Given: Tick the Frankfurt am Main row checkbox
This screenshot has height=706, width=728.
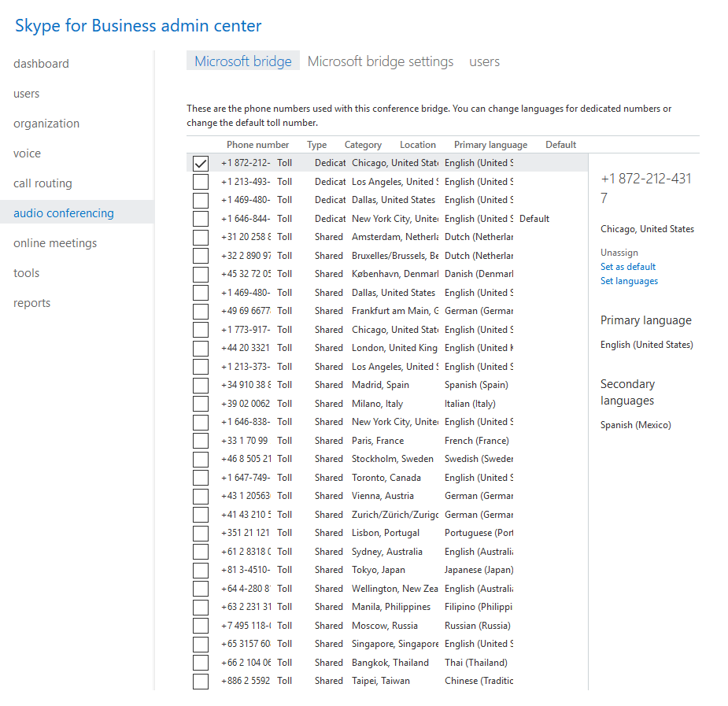Looking at the screenshot, I should point(201,312).
